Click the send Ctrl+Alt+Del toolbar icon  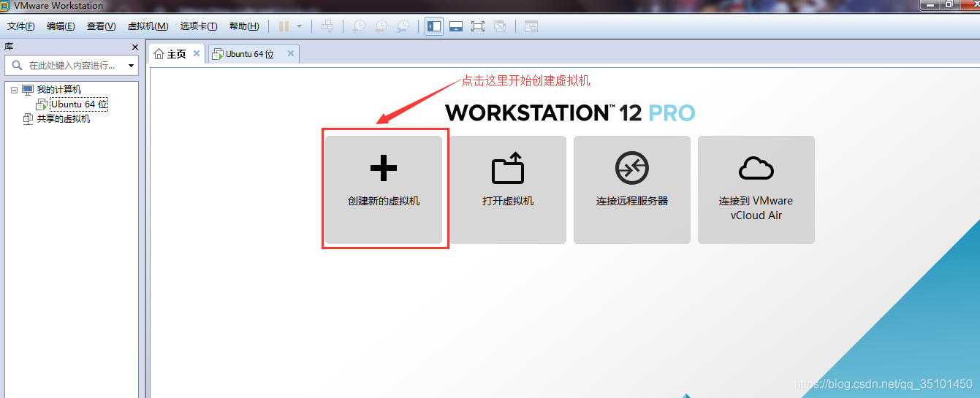pos(327,26)
